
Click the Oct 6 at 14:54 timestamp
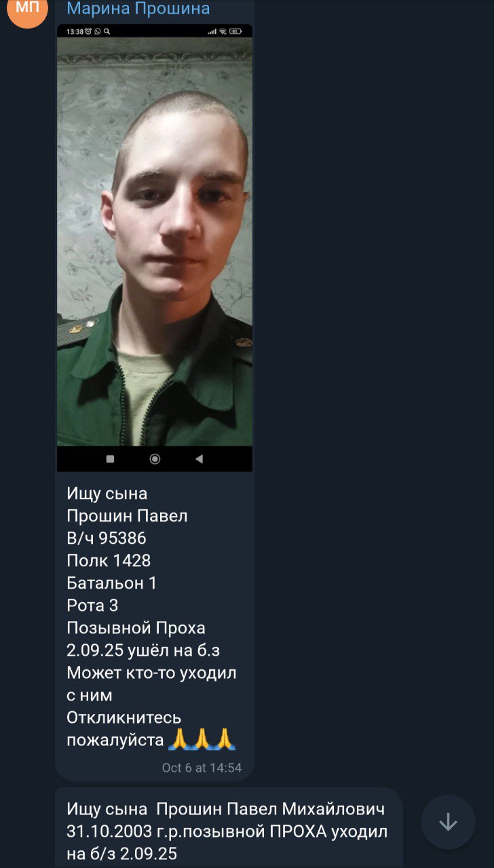[202, 768]
